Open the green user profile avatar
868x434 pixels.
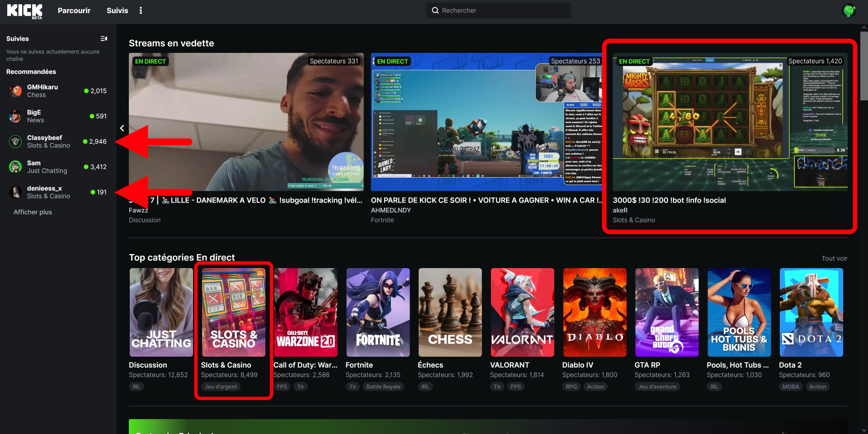click(x=849, y=10)
